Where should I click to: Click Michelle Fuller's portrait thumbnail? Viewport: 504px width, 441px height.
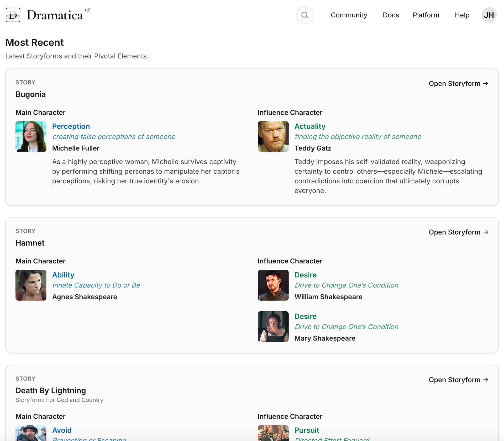tap(31, 136)
